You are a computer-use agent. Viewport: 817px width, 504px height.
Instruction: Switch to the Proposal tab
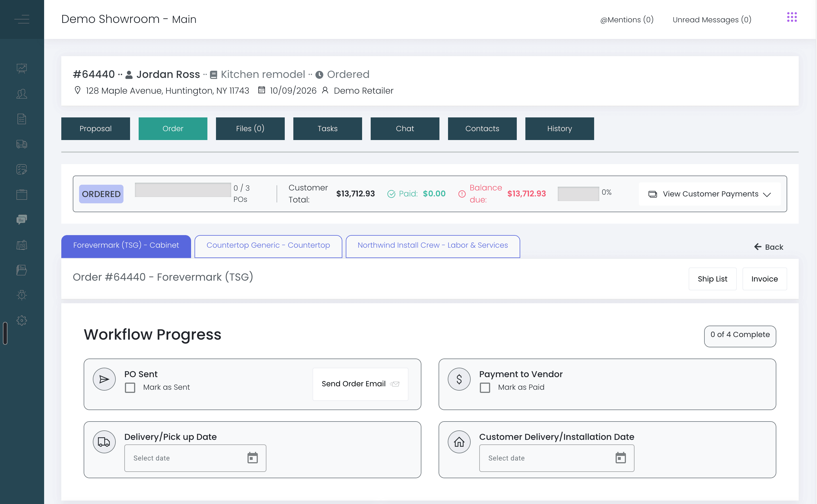[x=96, y=129]
